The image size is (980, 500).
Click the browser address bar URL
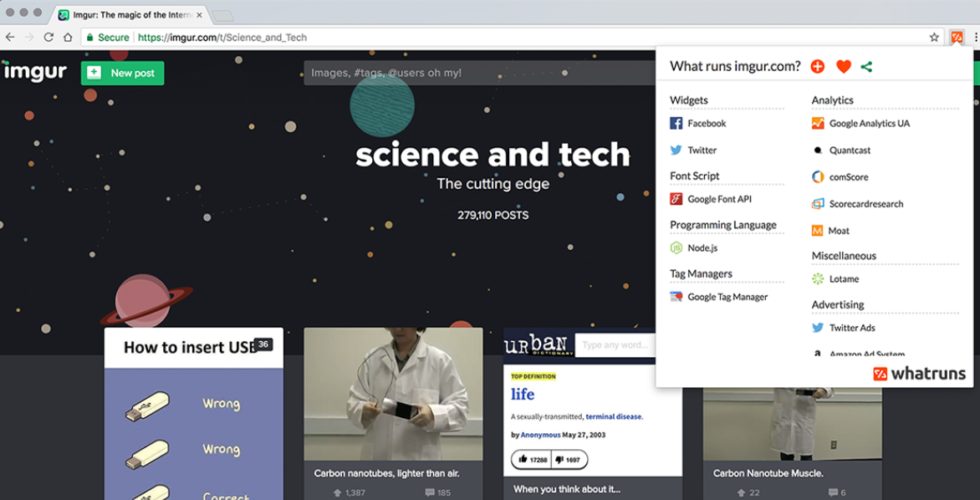222,38
